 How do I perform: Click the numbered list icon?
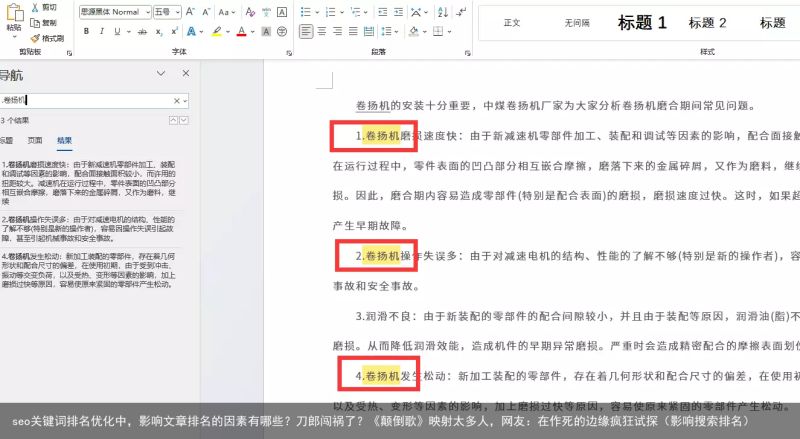331,11
